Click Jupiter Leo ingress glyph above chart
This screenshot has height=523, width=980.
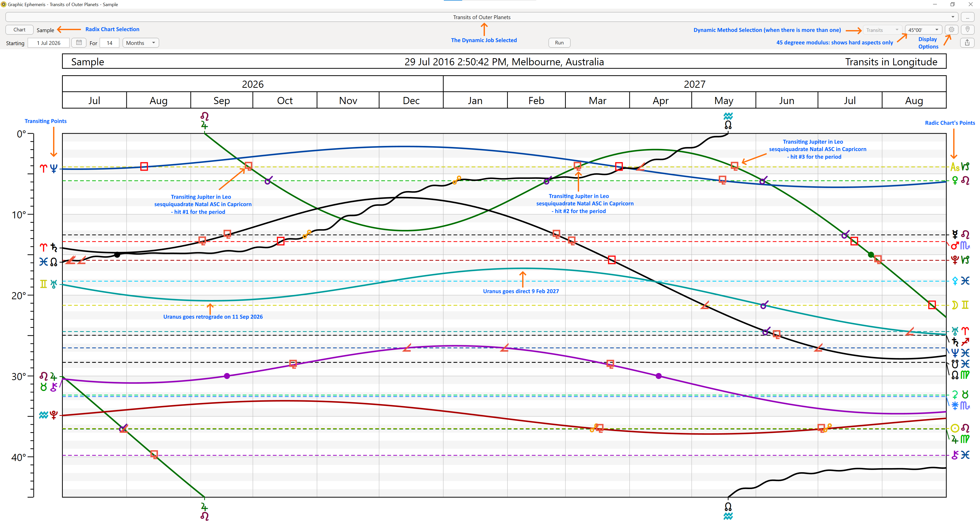point(205,121)
